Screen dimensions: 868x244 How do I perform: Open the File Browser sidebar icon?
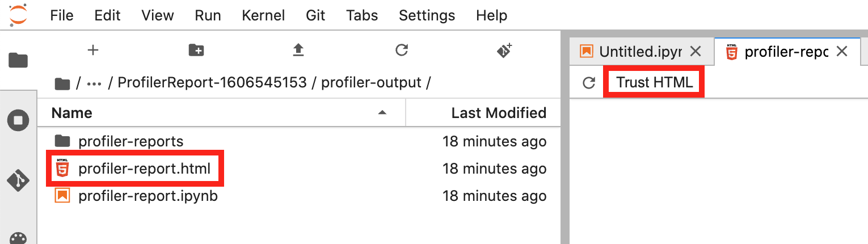(x=18, y=60)
